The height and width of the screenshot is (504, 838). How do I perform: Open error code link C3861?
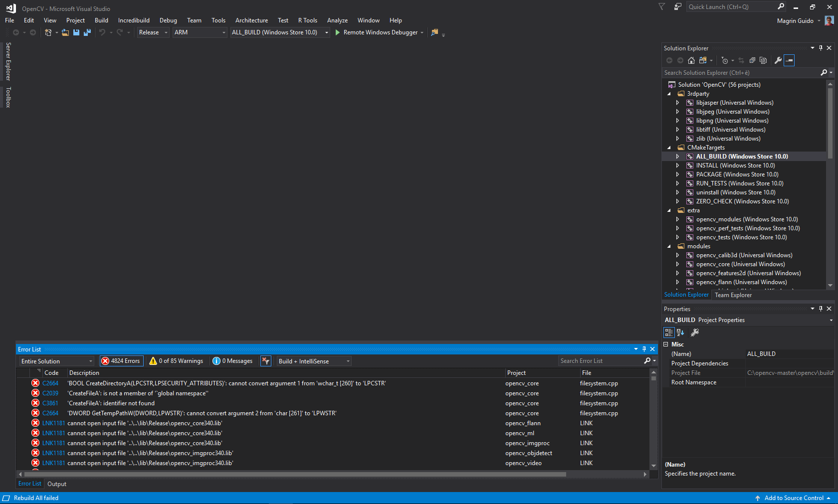click(x=50, y=403)
